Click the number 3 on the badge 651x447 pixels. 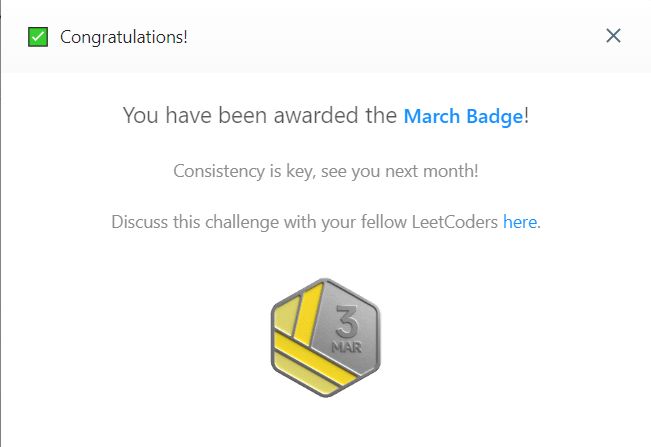tap(347, 321)
